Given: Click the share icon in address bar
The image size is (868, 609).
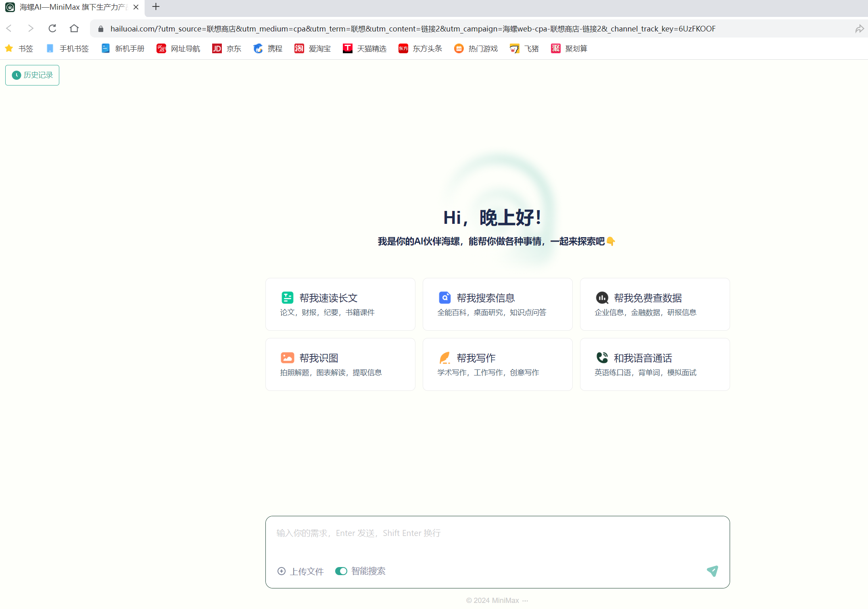Looking at the screenshot, I should coord(859,29).
